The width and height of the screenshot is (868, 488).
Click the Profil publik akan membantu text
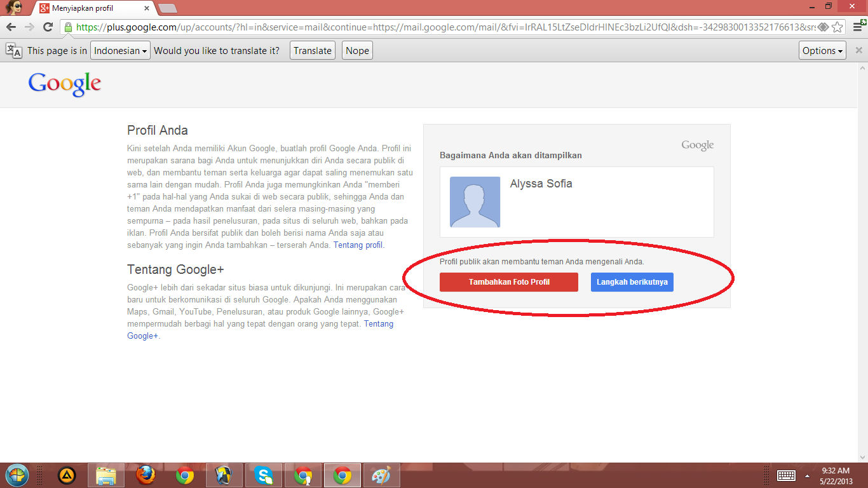[x=542, y=261]
